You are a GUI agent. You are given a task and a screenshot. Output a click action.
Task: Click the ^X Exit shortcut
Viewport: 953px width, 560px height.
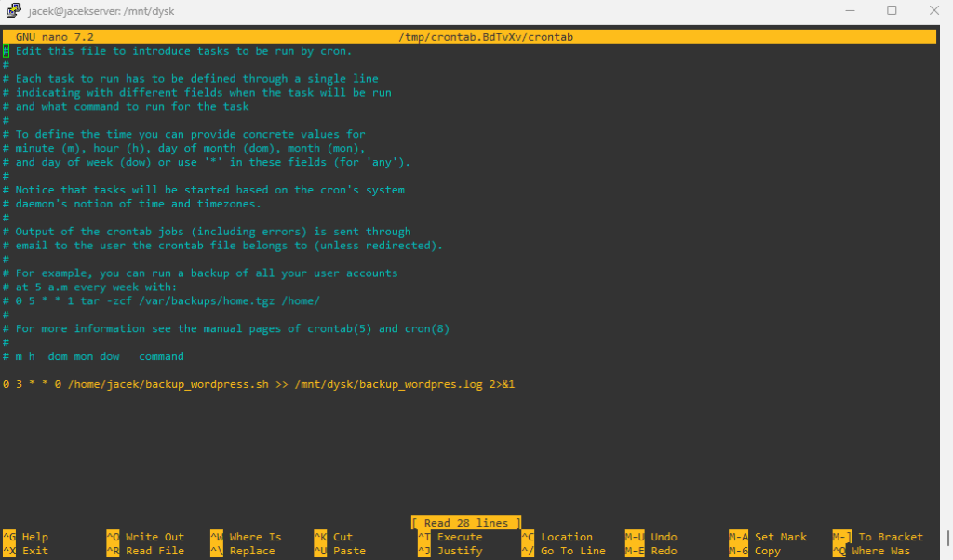(x=26, y=551)
